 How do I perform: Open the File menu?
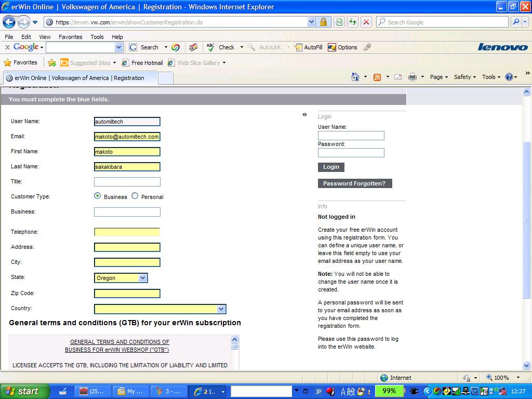click(x=9, y=37)
